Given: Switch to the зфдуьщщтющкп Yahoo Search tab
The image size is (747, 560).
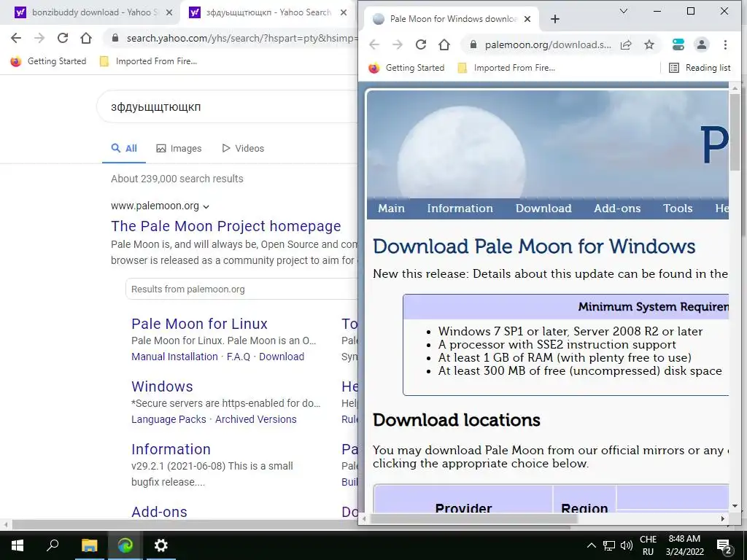Looking at the screenshot, I should pyautogui.click(x=268, y=13).
